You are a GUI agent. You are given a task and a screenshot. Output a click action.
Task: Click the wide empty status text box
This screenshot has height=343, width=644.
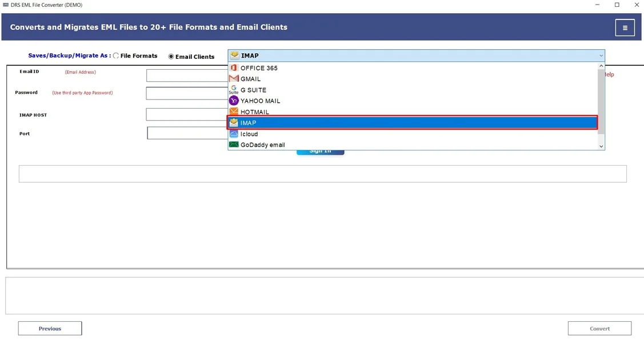(x=323, y=174)
